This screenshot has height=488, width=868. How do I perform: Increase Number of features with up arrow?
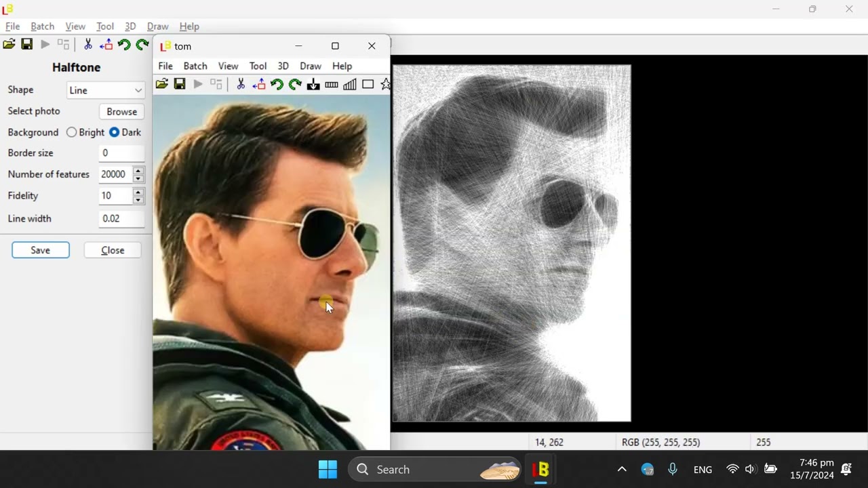coord(138,170)
